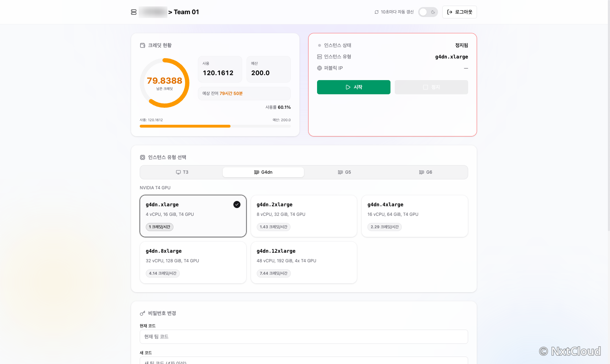The height and width of the screenshot is (364, 610).
Task: Click the server icon beside Team 01
Action: click(x=134, y=12)
